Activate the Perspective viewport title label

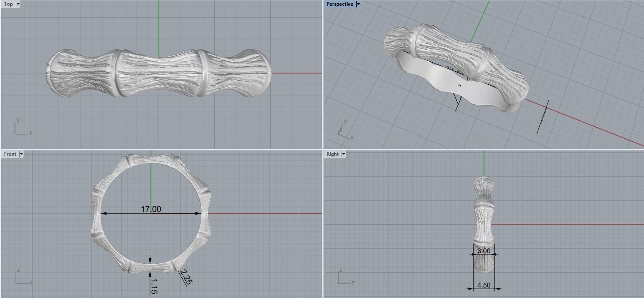click(x=340, y=4)
